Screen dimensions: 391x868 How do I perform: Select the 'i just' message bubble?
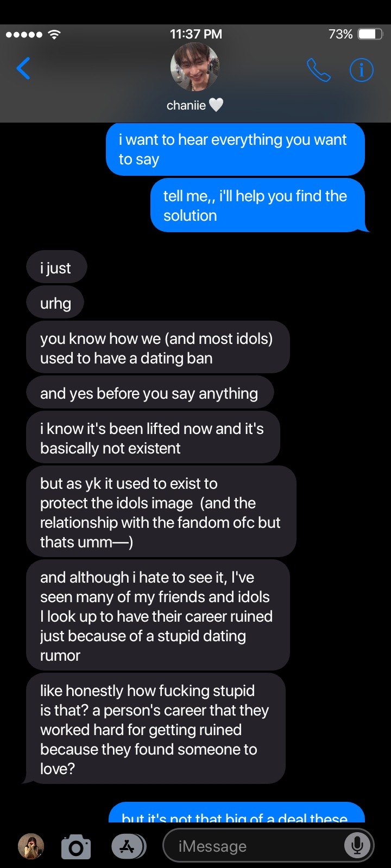pyautogui.click(x=56, y=267)
